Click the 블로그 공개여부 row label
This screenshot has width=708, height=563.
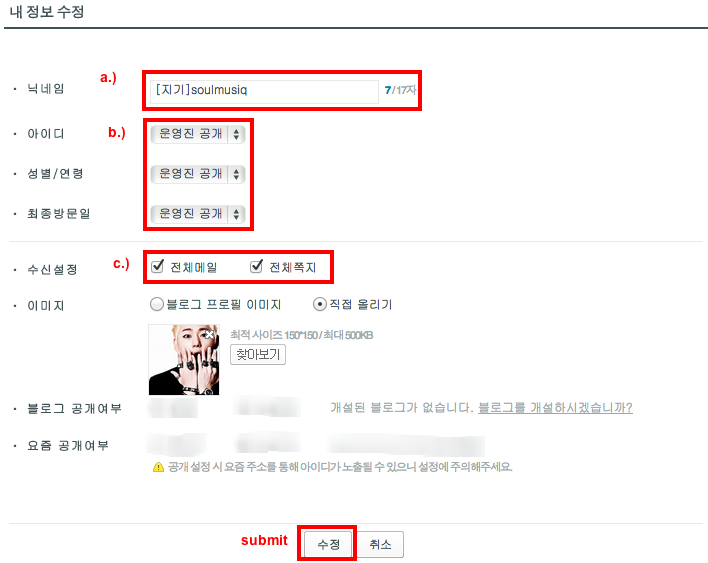(x=75, y=409)
